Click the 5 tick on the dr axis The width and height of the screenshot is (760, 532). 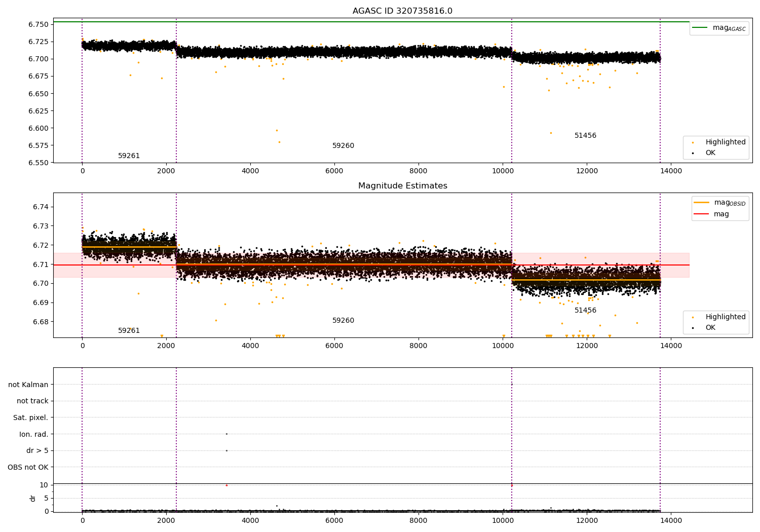46,498
